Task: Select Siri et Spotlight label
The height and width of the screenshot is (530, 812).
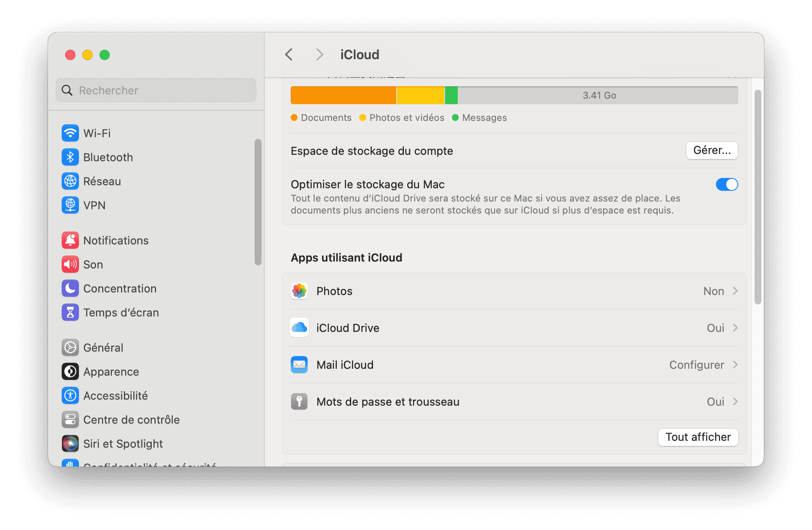Action: coord(123,444)
